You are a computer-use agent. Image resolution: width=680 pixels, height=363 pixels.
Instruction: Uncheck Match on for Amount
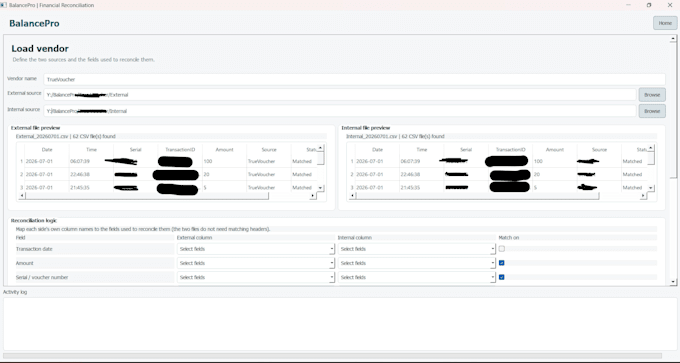tap(502, 263)
